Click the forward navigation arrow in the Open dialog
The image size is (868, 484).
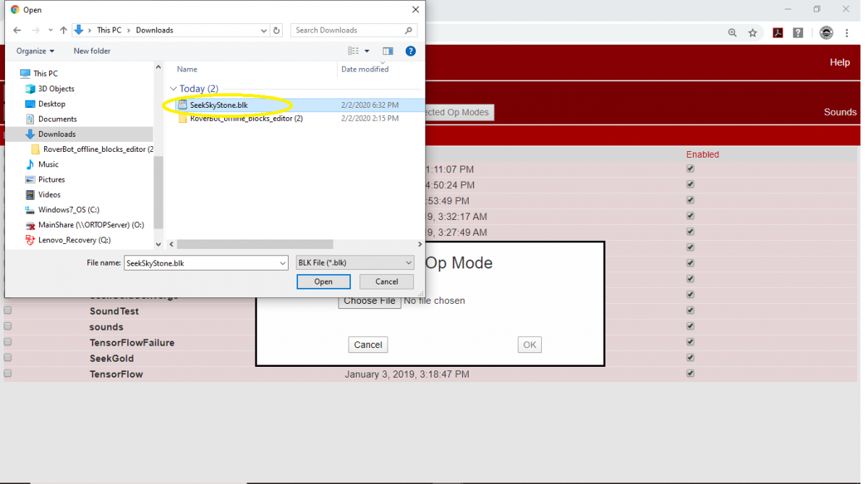(x=35, y=30)
